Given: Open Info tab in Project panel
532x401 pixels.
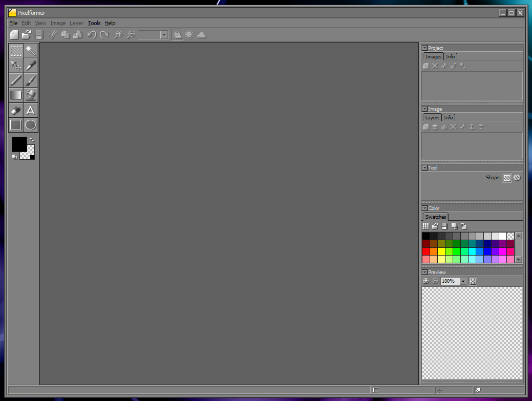Looking at the screenshot, I should click(x=450, y=57).
